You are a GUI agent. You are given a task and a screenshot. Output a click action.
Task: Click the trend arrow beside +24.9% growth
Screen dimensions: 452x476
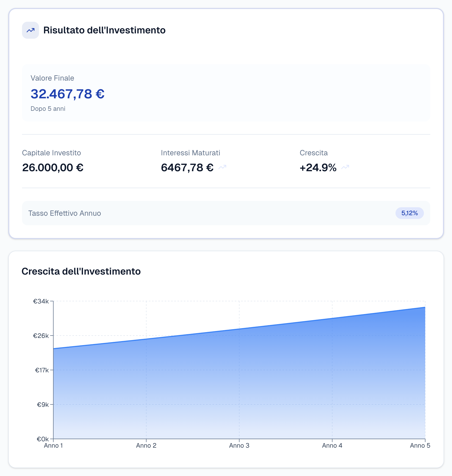pyautogui.click(x=345, y=167)
